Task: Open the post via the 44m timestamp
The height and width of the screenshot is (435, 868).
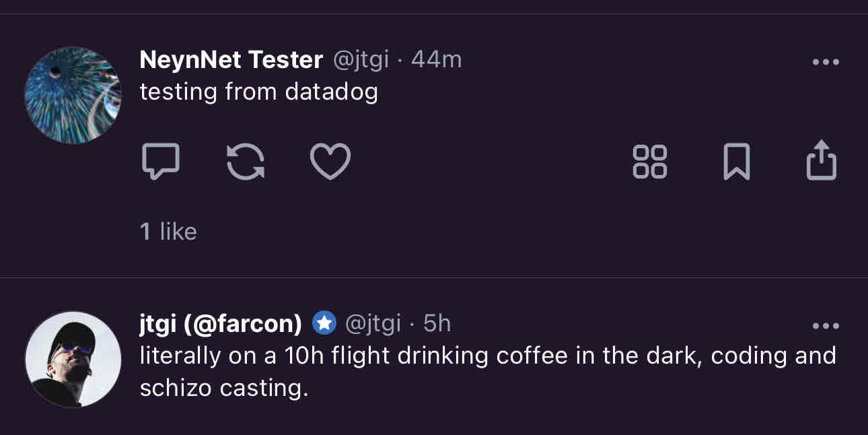Action: pos(437,60)
